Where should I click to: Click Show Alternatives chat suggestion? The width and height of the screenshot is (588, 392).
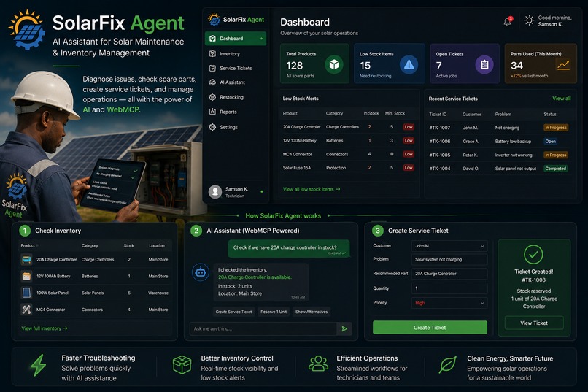point(312,312)
